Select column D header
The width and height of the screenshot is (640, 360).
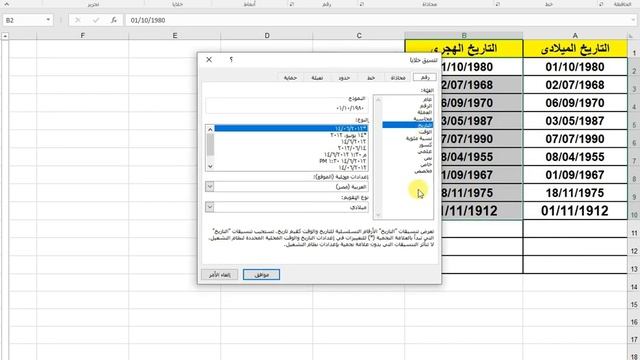267,36
